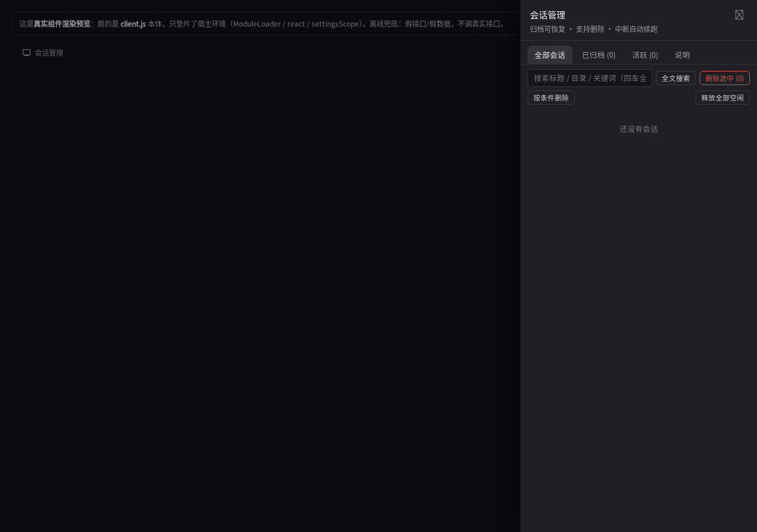Click the 还没有会话 empty-state text
The height and width of the screenshot is (532, 757).
[639, 129]
